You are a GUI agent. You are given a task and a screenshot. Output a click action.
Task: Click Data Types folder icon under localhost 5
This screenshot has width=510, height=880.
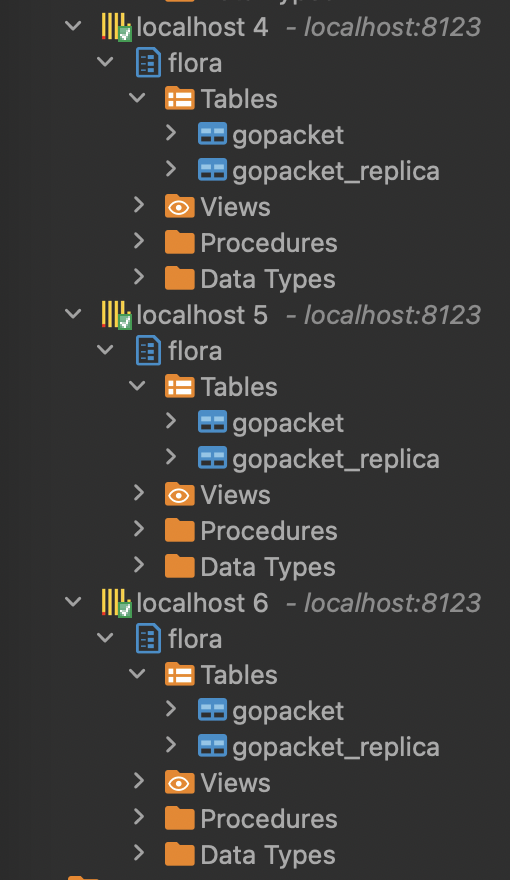180,567
